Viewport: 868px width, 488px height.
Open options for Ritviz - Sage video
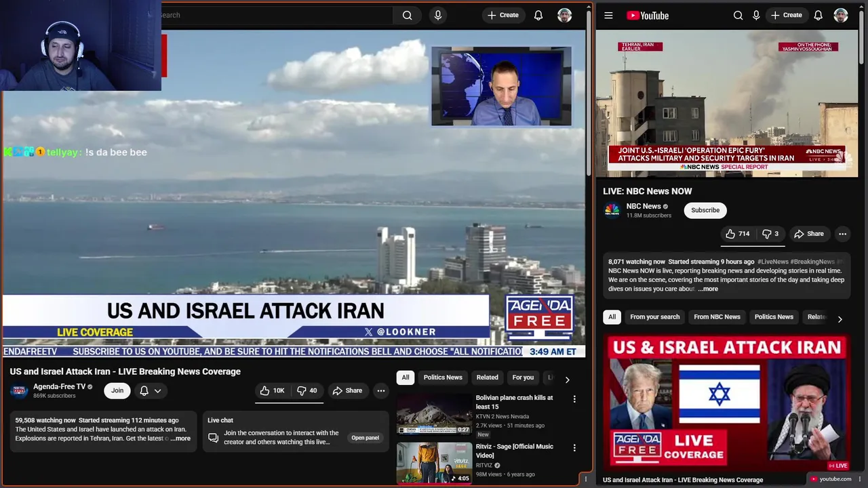pos(574,448)
